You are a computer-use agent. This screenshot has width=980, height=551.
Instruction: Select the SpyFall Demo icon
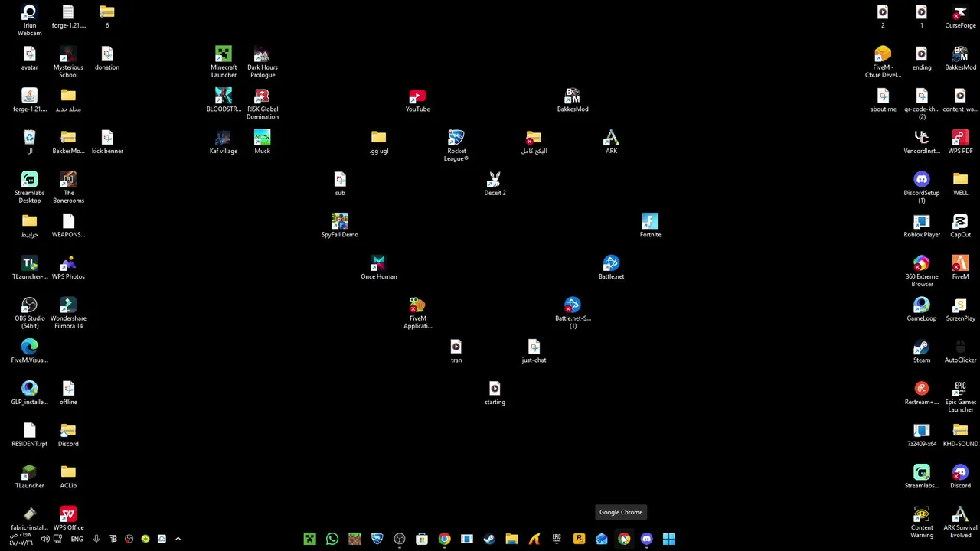340,226
